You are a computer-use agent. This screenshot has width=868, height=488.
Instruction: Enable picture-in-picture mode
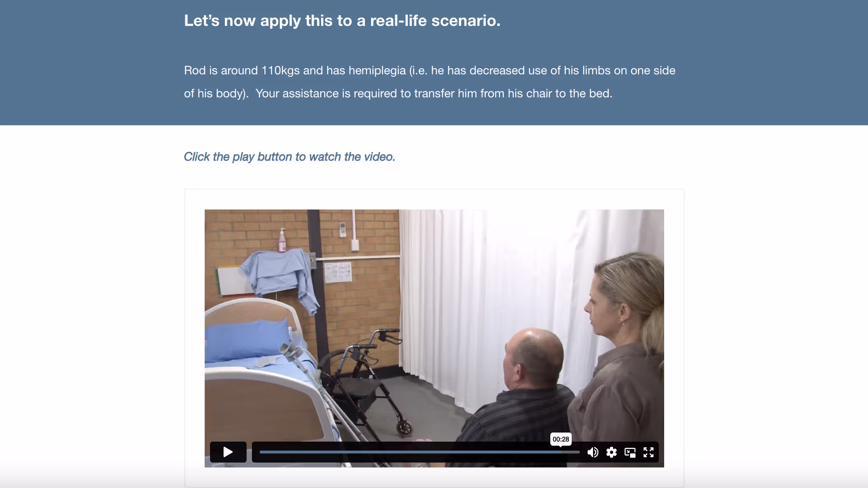click(630, 452)
